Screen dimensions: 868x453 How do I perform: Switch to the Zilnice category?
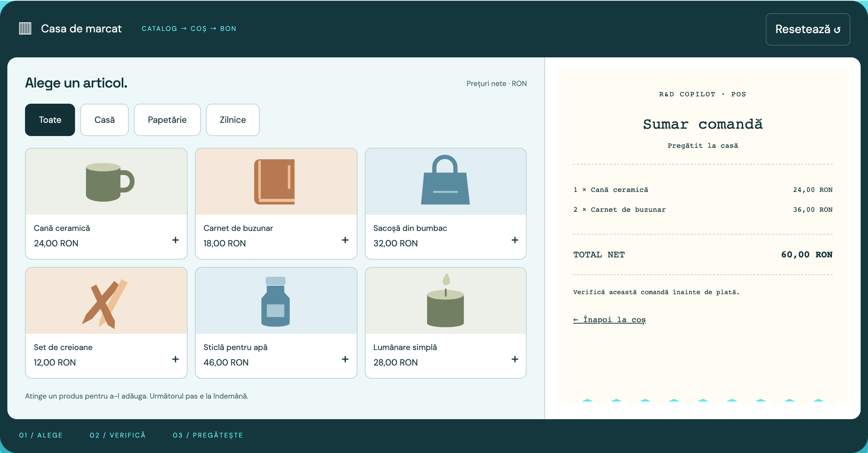[233, 120]
